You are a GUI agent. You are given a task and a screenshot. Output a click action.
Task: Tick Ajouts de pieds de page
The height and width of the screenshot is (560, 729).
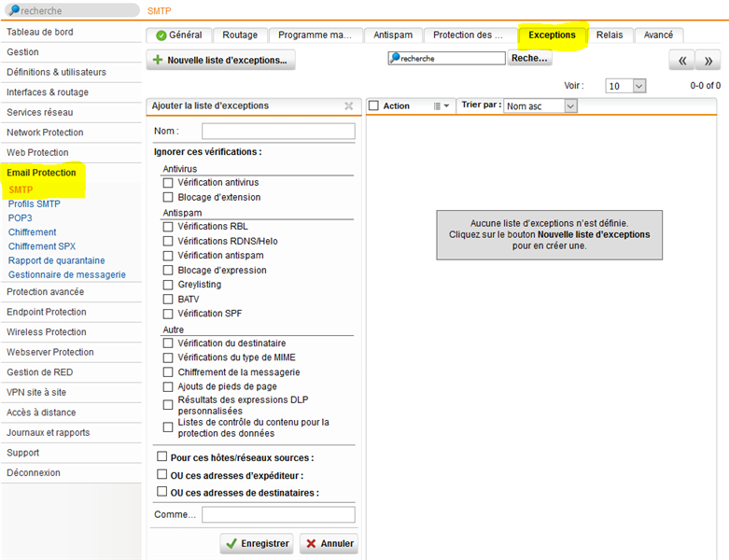point(168,386)
